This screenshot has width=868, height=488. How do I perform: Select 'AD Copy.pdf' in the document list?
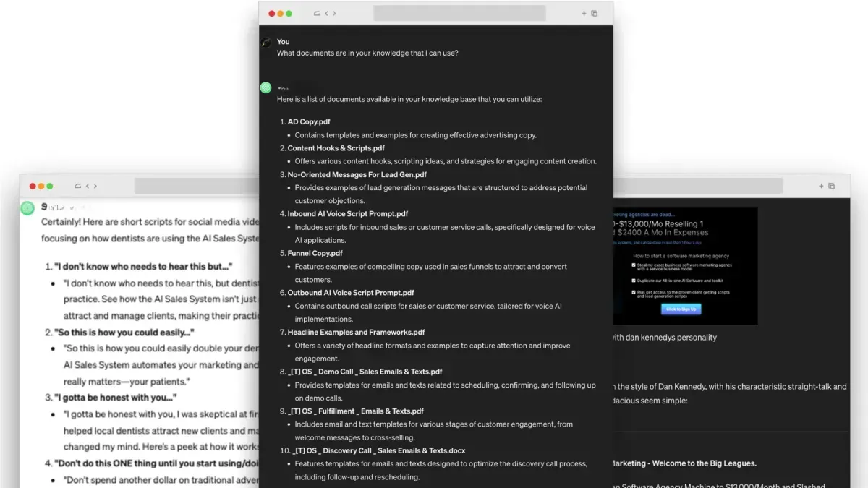click(x=309, y=122)
